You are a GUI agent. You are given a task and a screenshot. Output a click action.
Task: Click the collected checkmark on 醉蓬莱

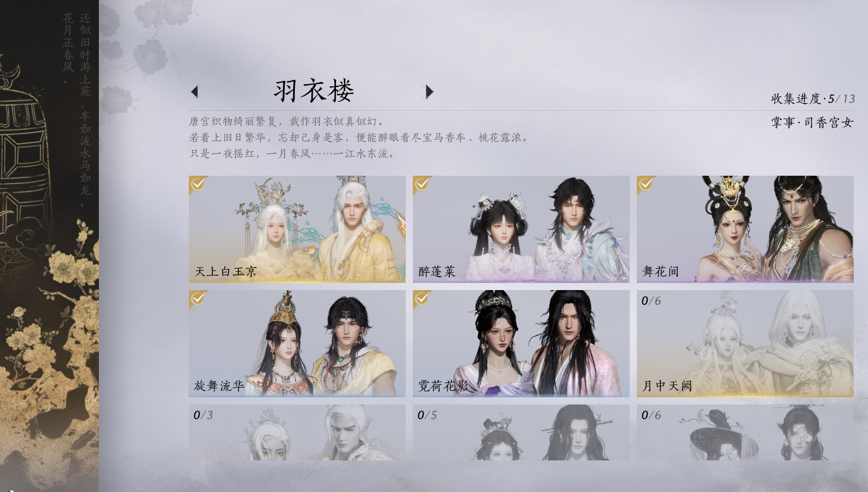(x=422, y=184)
